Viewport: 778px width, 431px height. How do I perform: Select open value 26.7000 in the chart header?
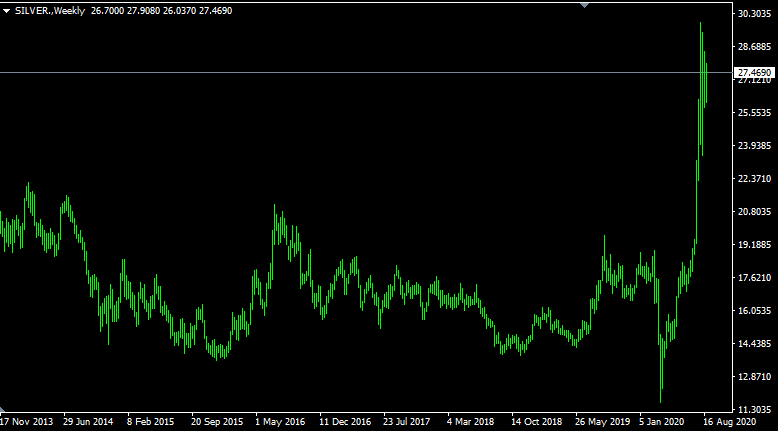[x=107, y=10]
